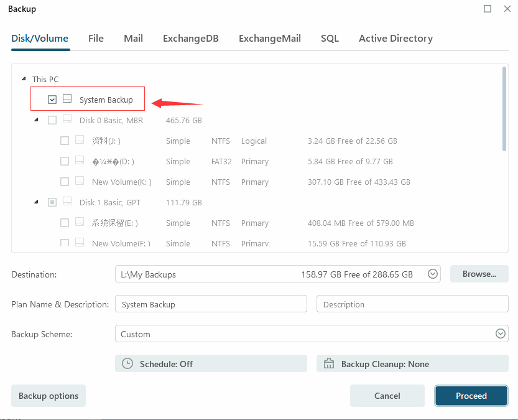The image size is (518, 420).
Task: Open the Destination drive dropdown
Action: (x=433, y=274)
